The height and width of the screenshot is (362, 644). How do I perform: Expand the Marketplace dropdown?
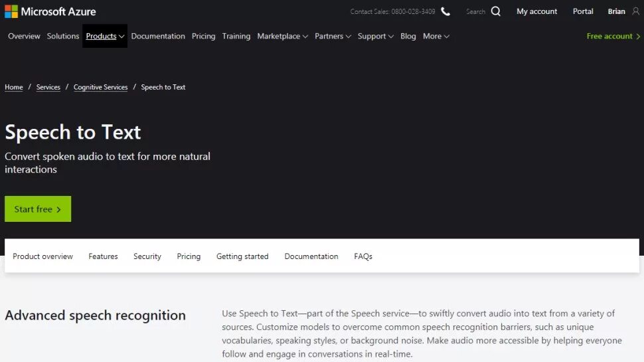283,36
